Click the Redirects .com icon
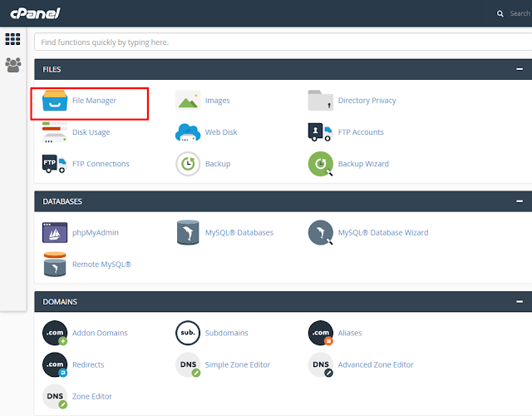The height and width of the screenshot is (416, 532). (x=55, y=364)
